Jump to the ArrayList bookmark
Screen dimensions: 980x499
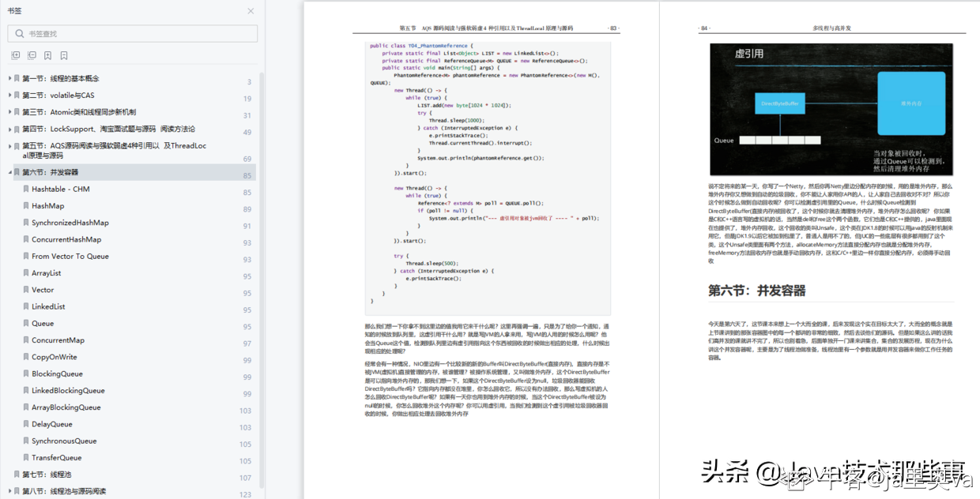(47, 273)
